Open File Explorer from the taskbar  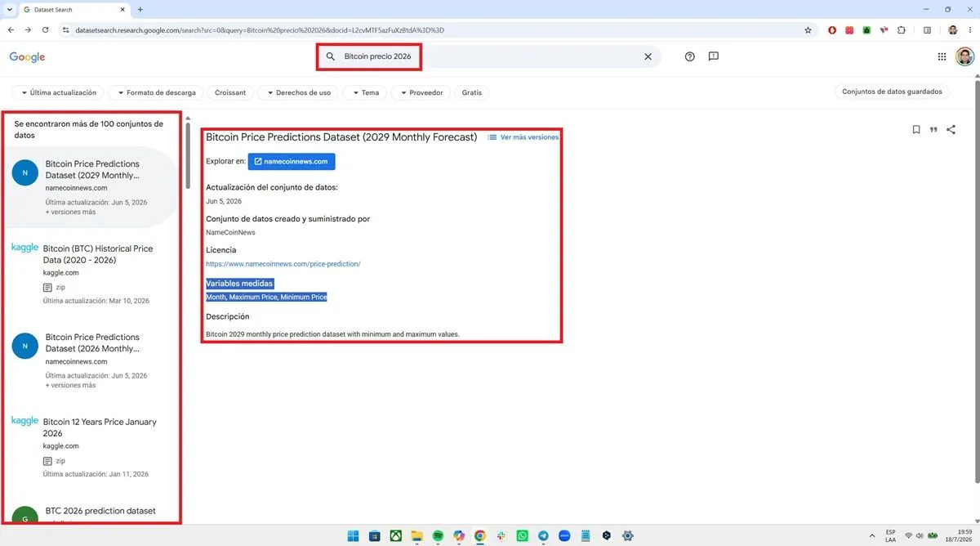tap(417, 536)
